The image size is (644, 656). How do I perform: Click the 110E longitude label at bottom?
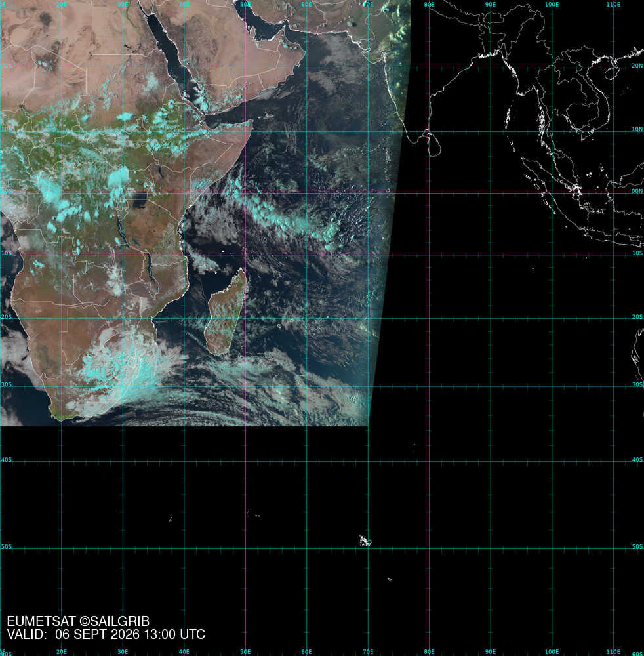[613, 652]
